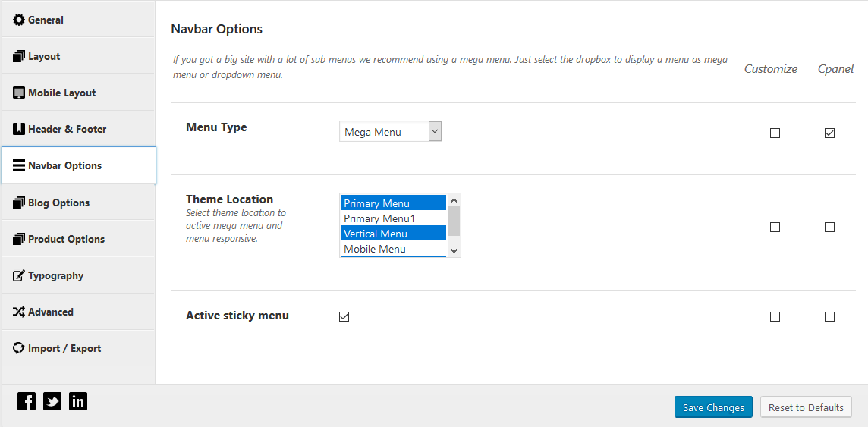Select Primary Menu1 in Theme Location list

coord(394,218)
